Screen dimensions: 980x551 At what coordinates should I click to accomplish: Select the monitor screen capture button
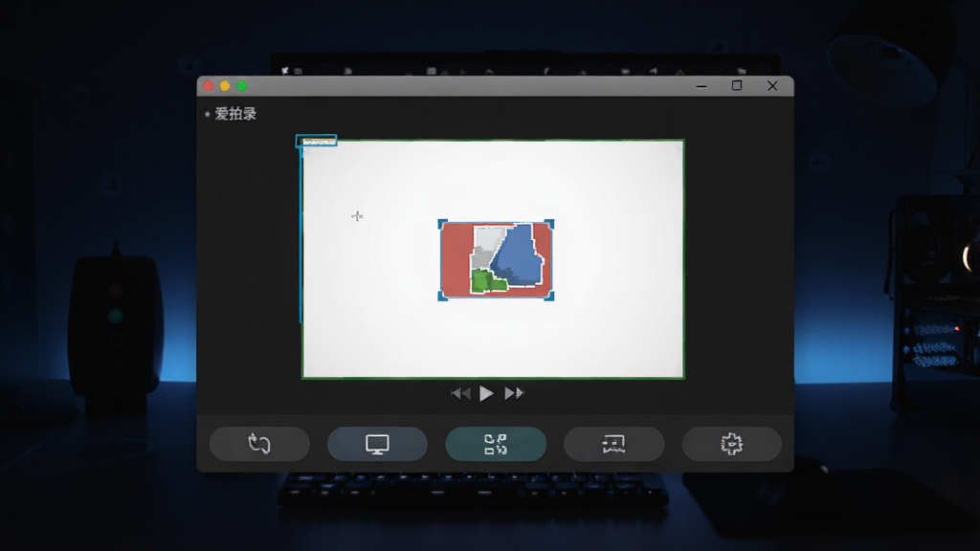click(377, 444)
